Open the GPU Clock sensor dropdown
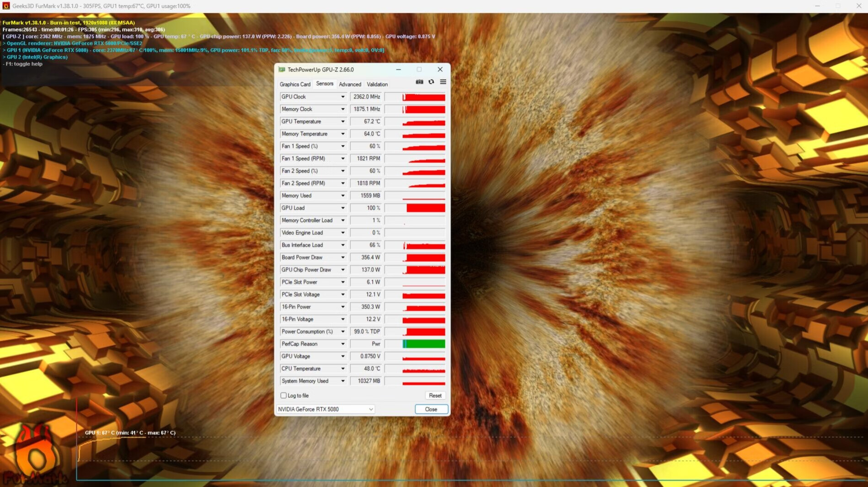Screen dimensions: 868x487 [343, 97]
